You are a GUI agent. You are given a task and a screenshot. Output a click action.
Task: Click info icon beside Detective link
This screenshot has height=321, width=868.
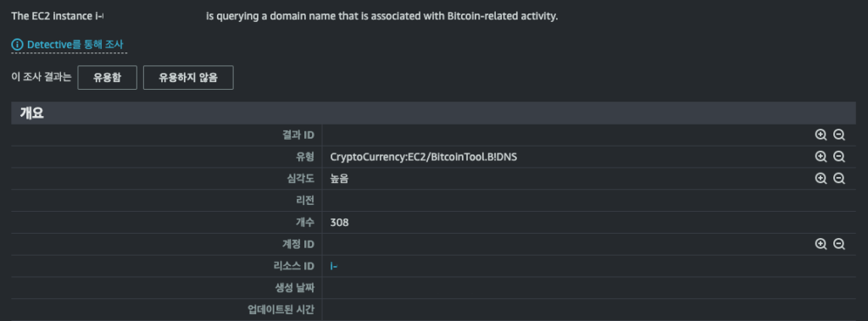click(17, 44)
